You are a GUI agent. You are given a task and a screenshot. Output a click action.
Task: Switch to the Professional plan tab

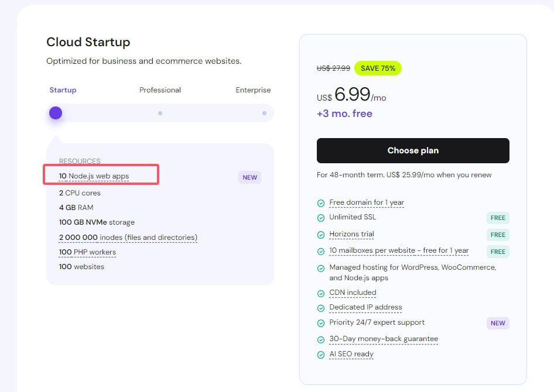tap(160, 90)
